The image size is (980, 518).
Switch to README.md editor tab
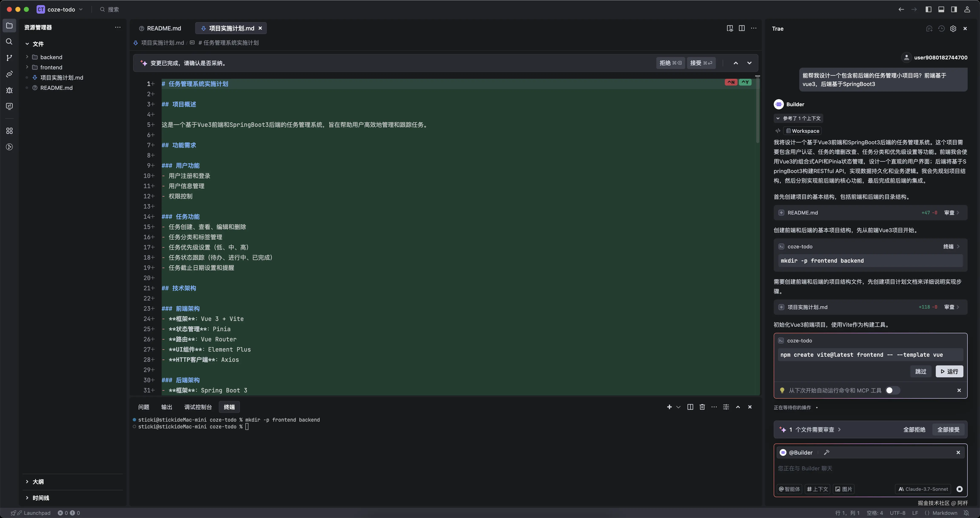(164, 29)
